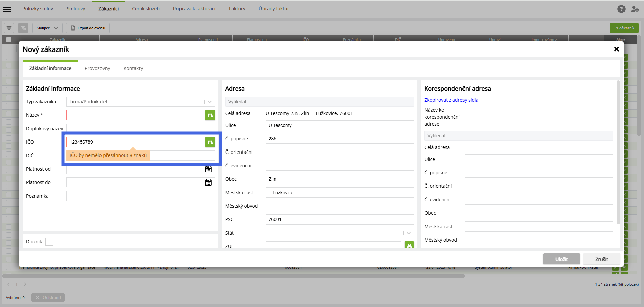Open the help question mark icon
The width and height of the screenshot is (644, 307).
click(x=621, y=9)
